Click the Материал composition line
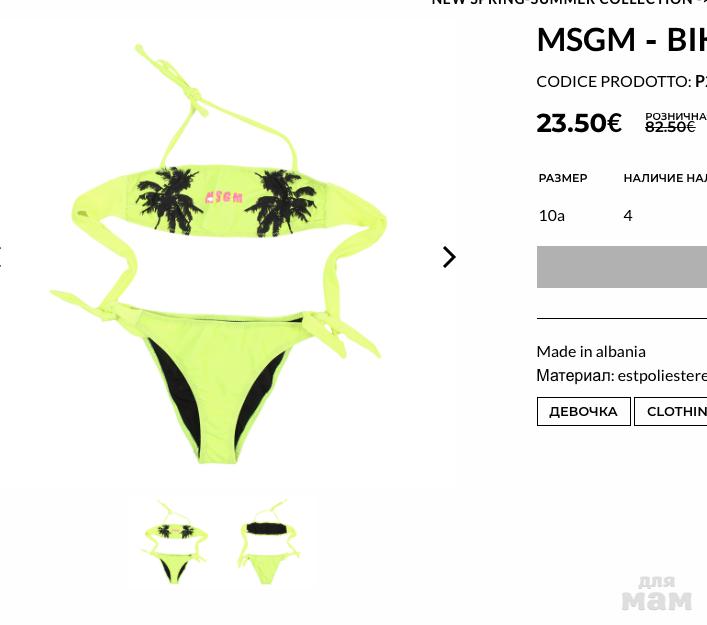 tap(622, 376)
